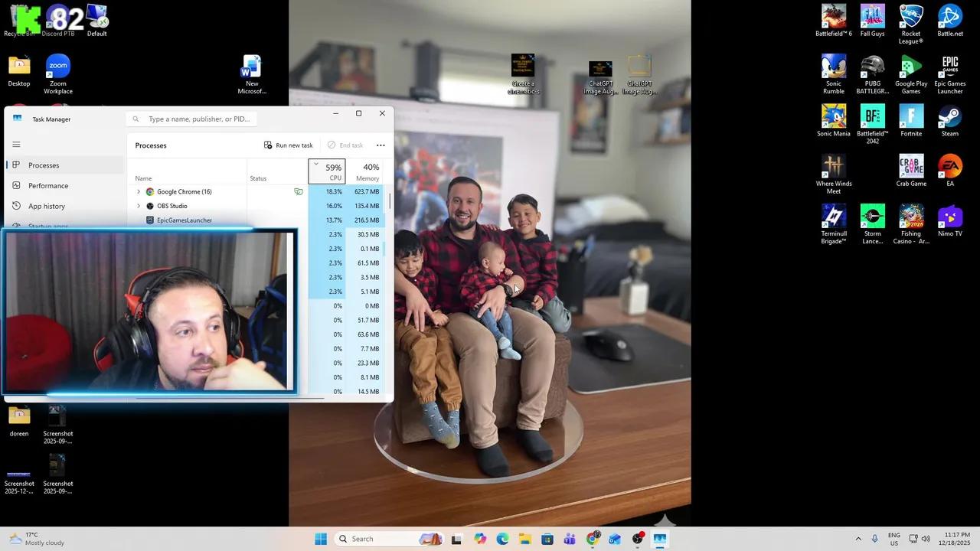The height and width of the screenshot is (551, 980).
Task: Select the Google Play Games desktop shortcut
Action: pos(911,74)
